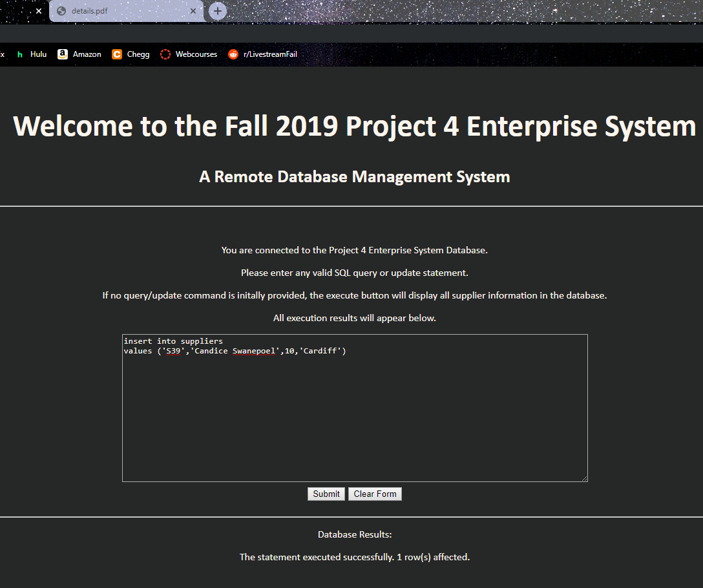Close the details.pdf tab
Image resolution: width=703 pixels, height=588 pixels.
click(193, 11)
